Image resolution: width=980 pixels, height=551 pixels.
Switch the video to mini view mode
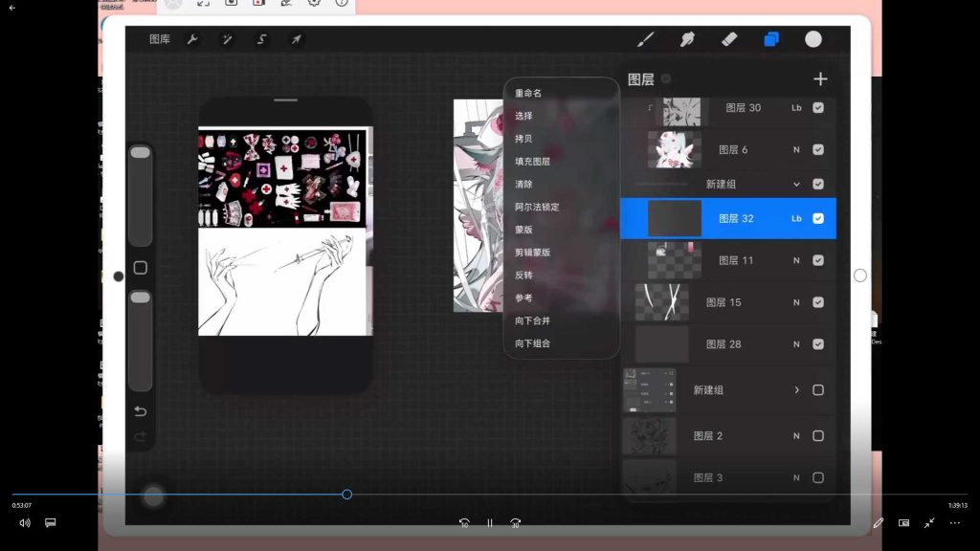click(x=903, y=523)
